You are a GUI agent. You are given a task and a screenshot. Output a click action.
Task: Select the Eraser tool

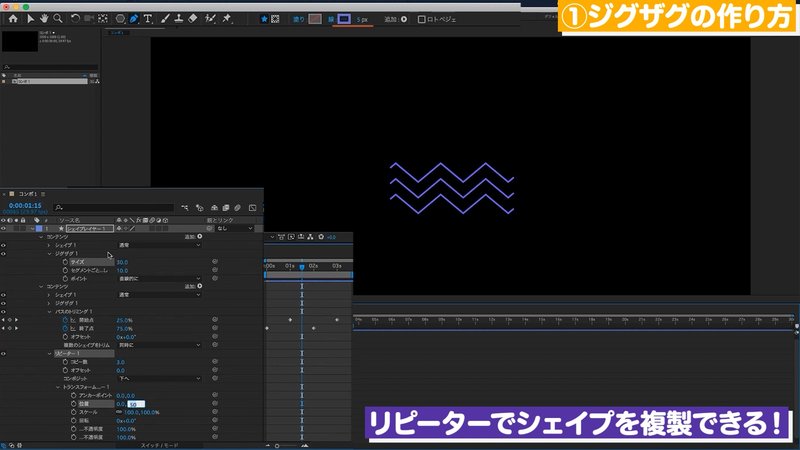click(193, 19)
